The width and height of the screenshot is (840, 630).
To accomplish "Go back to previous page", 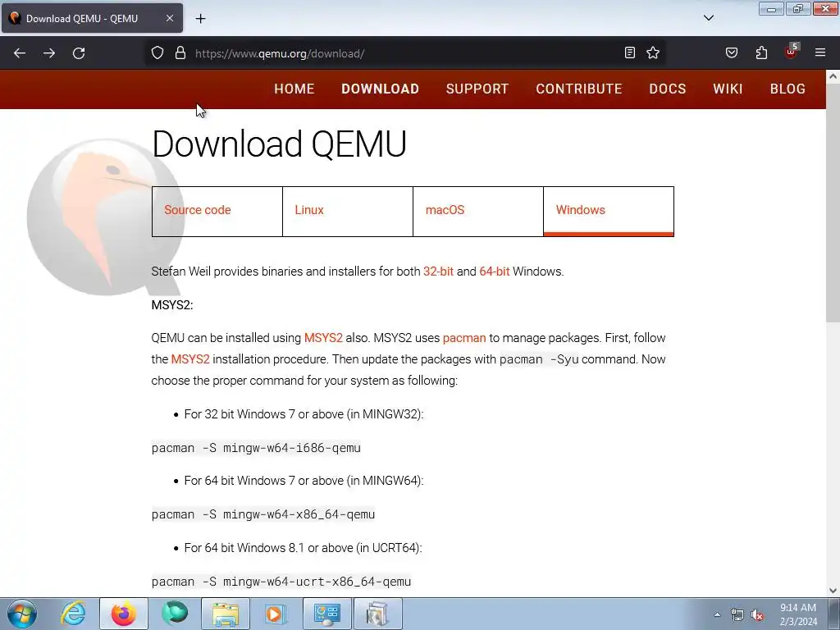I will tap(20, 53).
